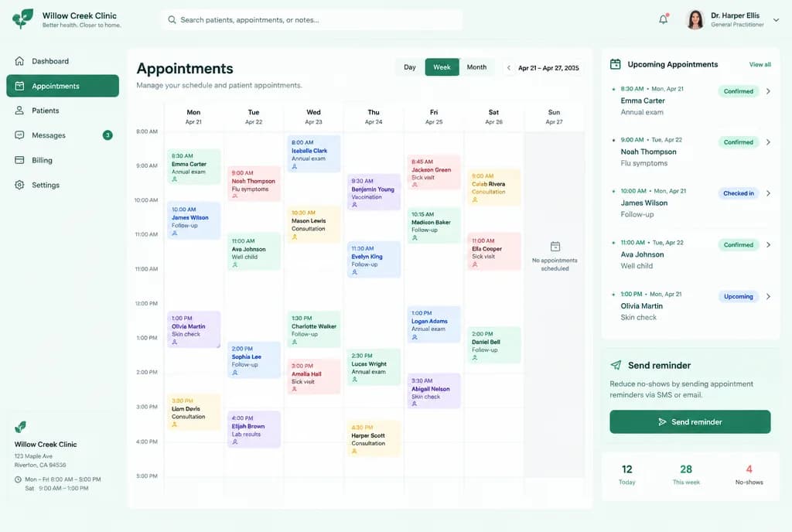This screenshot has width=792, height=532.
Task: Expand Olivia Martin upcoming appointment chevron
Action: [x=768, y=296]
